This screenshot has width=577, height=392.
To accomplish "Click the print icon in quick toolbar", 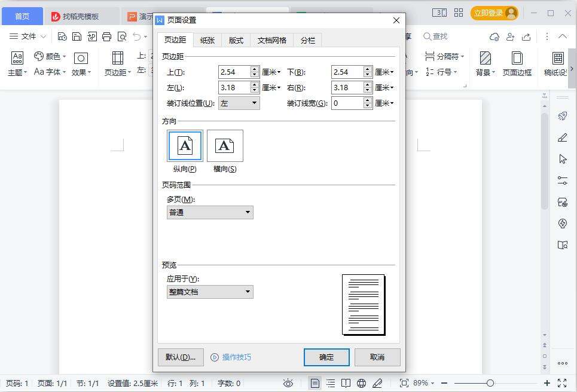I will 106,36.
